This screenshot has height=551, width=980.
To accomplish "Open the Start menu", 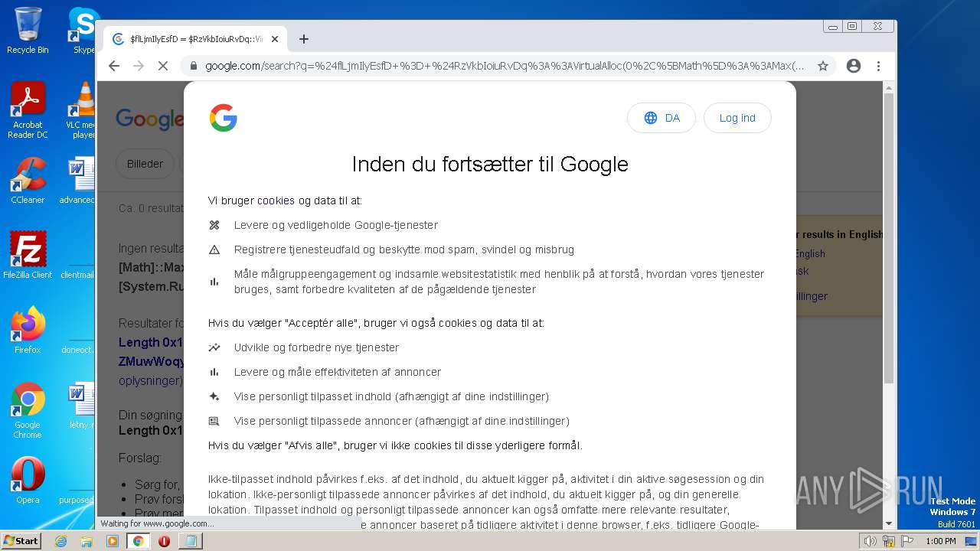I will click(x=21, y=540).
